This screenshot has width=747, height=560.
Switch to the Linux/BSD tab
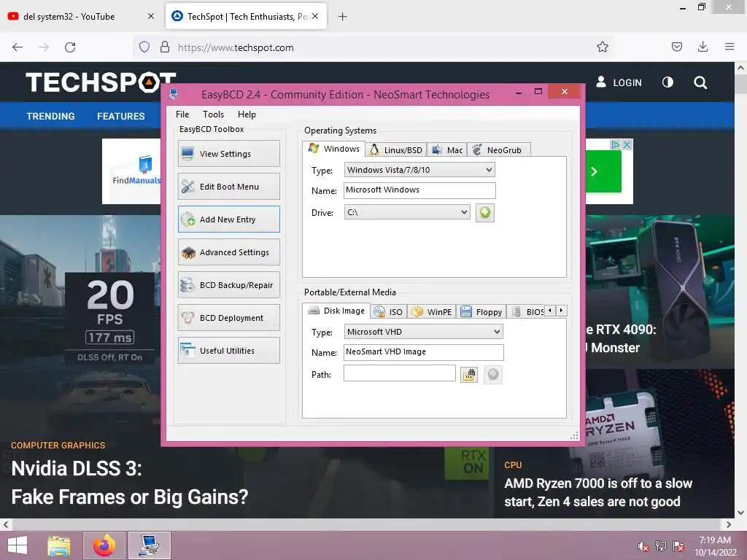coord(396,150)
